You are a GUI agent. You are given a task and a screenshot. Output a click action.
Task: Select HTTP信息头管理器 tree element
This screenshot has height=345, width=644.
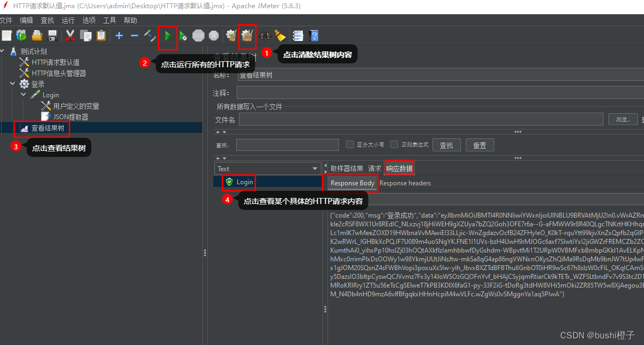point(58,73)
